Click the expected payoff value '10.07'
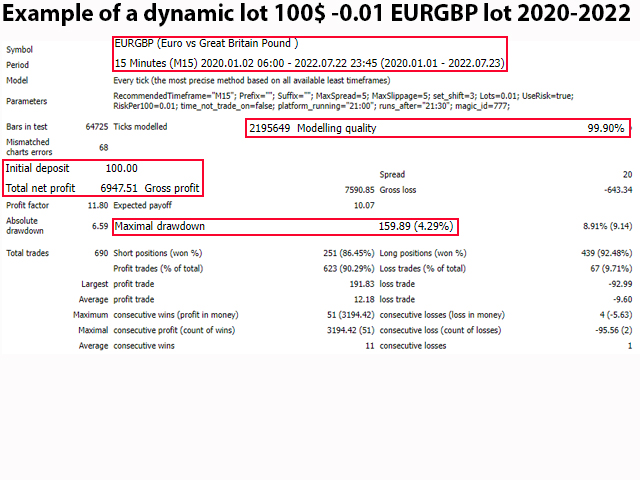This screenshot has height=480, width=640. (x=364, y=205)
